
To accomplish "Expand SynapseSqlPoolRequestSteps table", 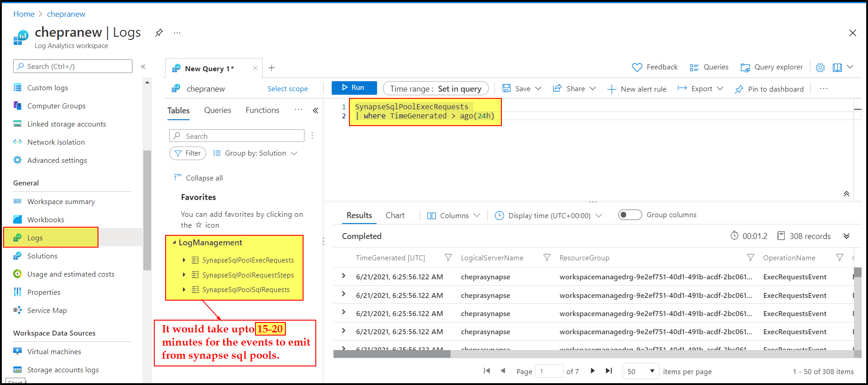I will 184,275.
